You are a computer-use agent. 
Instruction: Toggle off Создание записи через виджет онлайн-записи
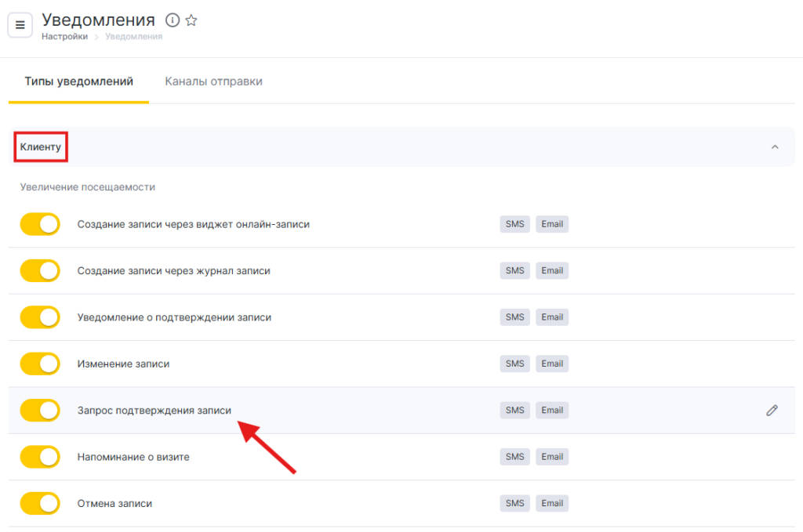40,224
